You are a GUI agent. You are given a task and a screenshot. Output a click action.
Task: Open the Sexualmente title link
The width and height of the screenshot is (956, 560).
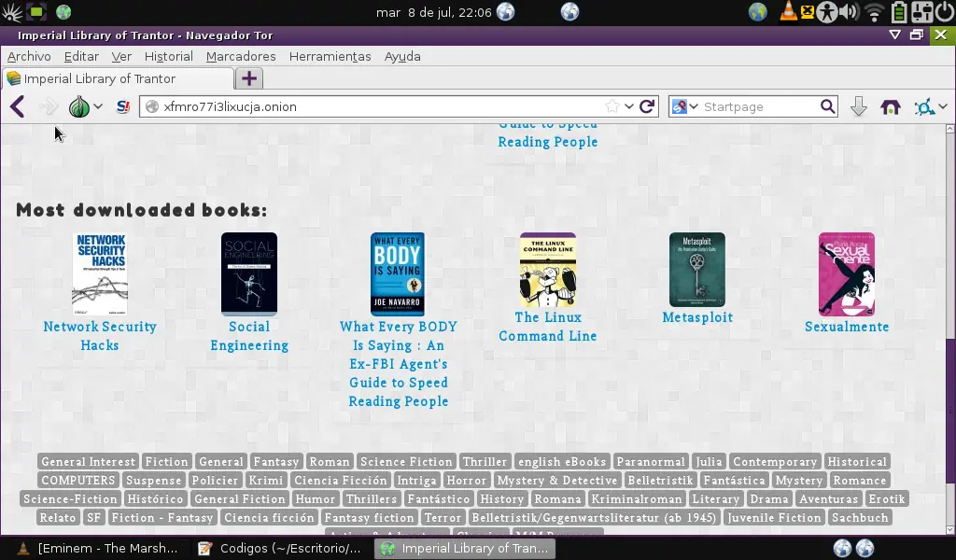coord(847,327)
